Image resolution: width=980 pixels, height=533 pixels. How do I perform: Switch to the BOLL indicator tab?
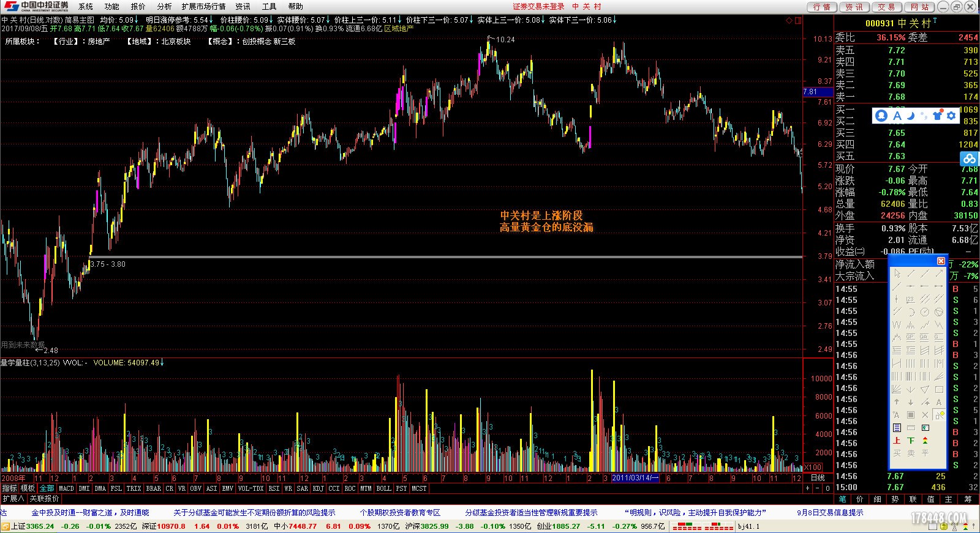click(x=383, y=488)
